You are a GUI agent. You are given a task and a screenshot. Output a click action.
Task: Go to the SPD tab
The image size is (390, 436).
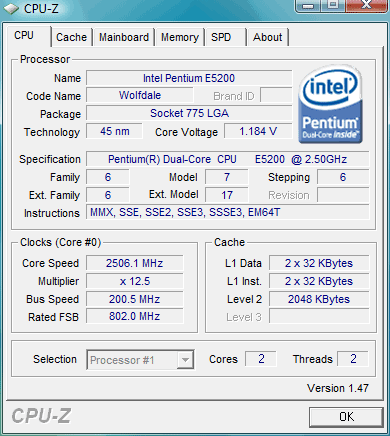(x=226, y=37)
